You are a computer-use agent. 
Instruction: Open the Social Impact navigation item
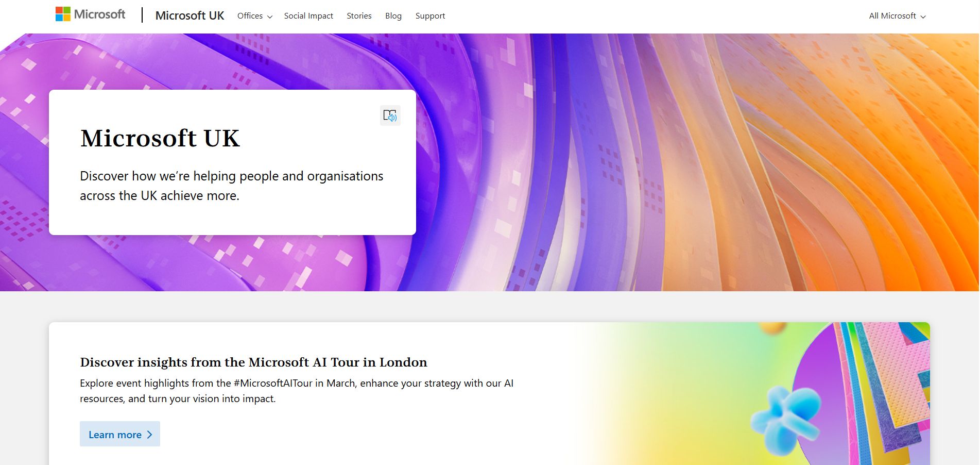click(x=308, y=15)
